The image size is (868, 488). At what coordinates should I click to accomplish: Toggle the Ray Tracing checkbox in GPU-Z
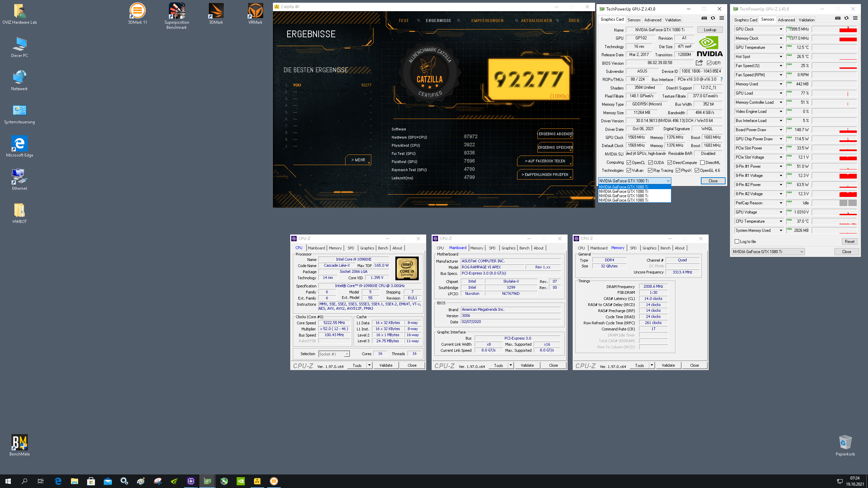(650, 170)
